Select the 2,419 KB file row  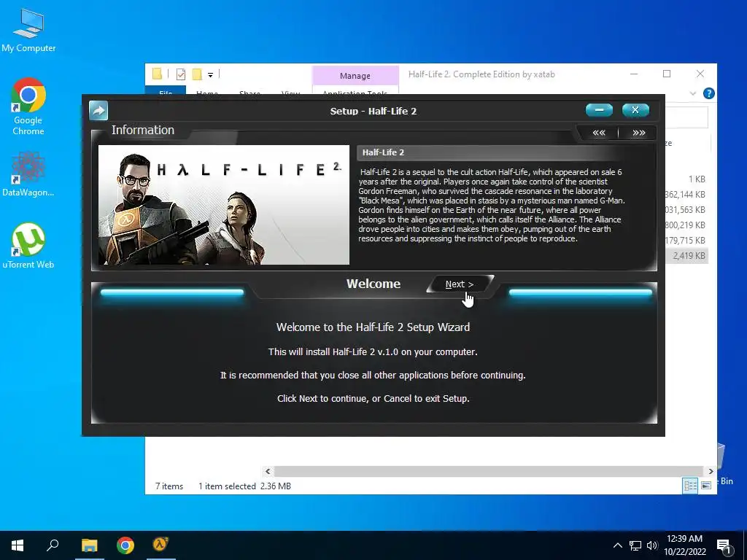coord(686,256)
